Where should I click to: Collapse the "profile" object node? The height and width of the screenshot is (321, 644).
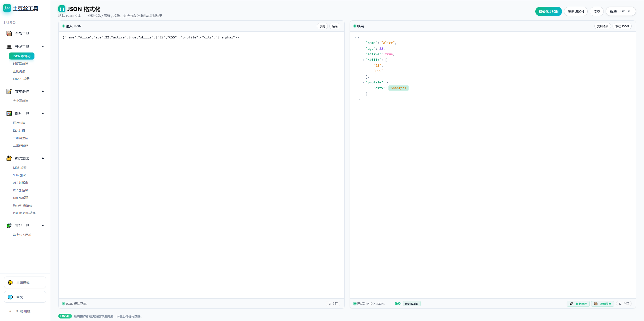[364, 82]
